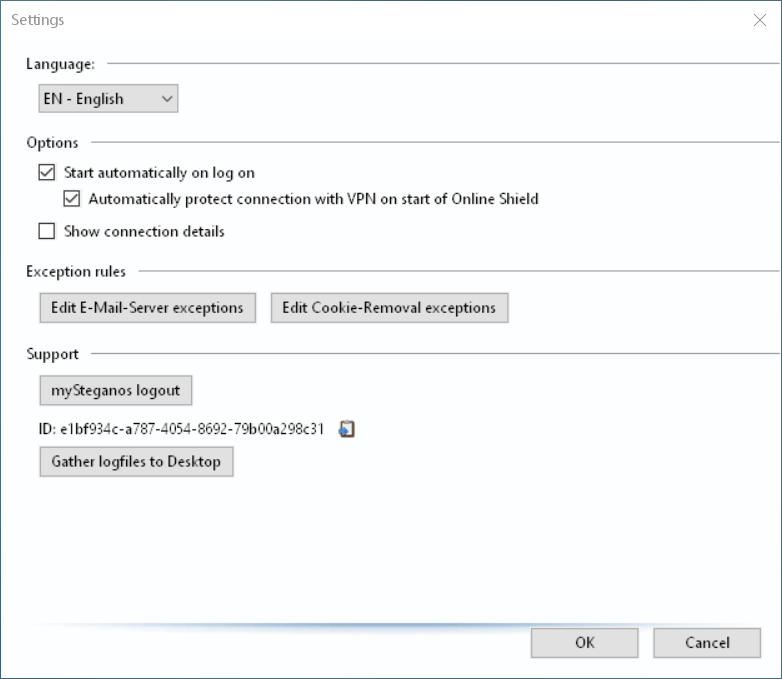Expand the language dropdown chevron arrow
The width and height of the screenshot is (782, 679).
pyautogui.click(x=167, y=99)
